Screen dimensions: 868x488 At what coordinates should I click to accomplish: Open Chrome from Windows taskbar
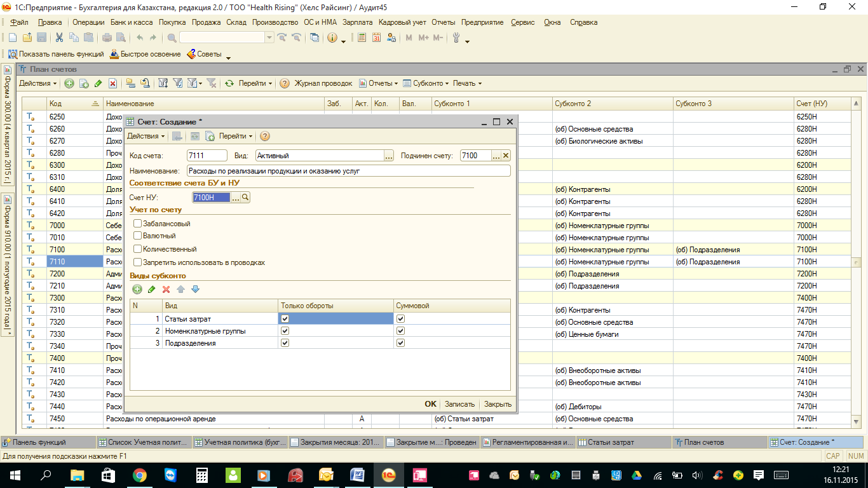(139, 475)
